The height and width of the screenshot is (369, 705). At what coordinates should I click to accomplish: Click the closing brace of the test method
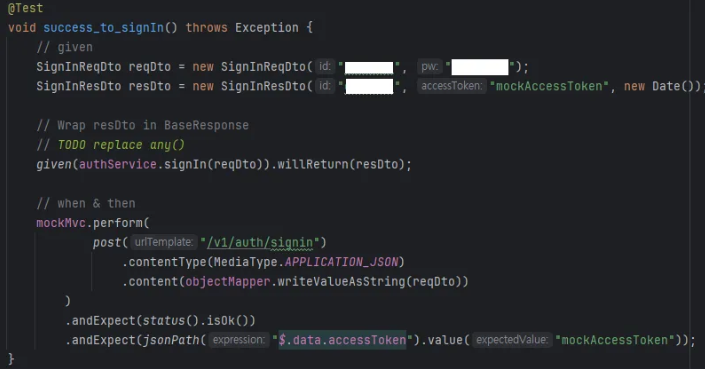[x=11, y=359]
